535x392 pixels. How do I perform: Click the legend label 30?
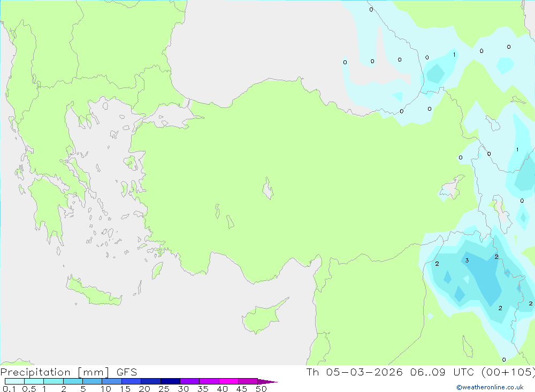click(184, 389)
